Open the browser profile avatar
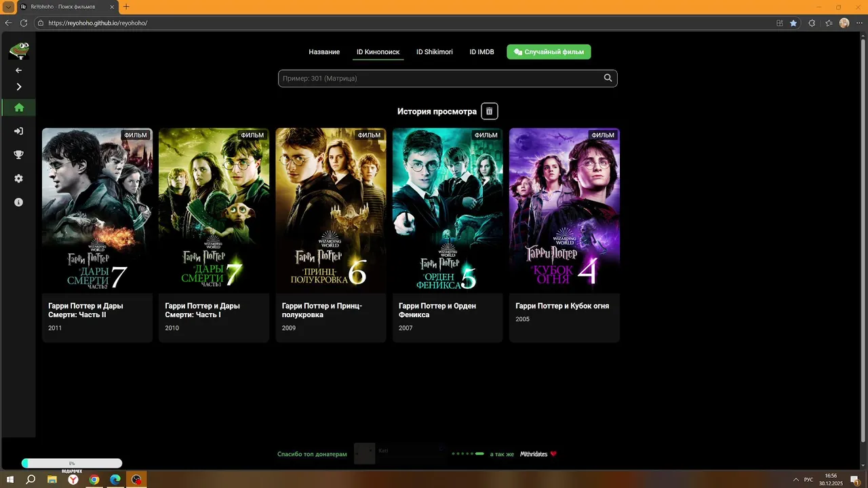Viewport: 868px width, 488px height. pos(844,22)
